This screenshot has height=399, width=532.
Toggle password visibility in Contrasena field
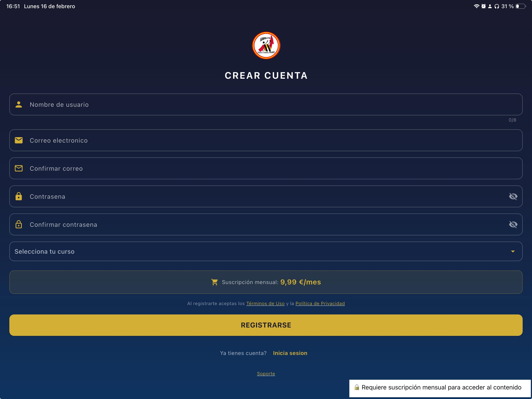[x=513, y=196]
